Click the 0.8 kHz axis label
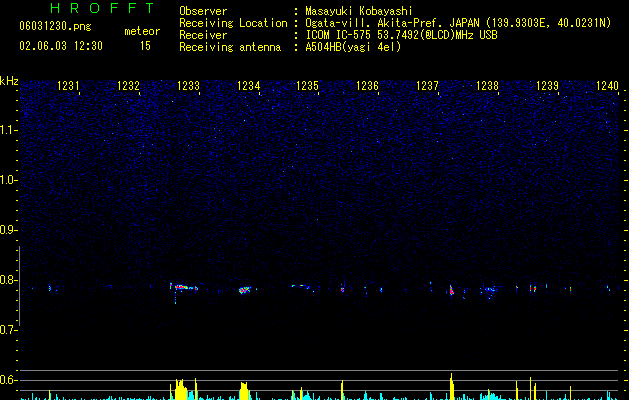This screenshot has height=400, width=629. tap(8, 280)
